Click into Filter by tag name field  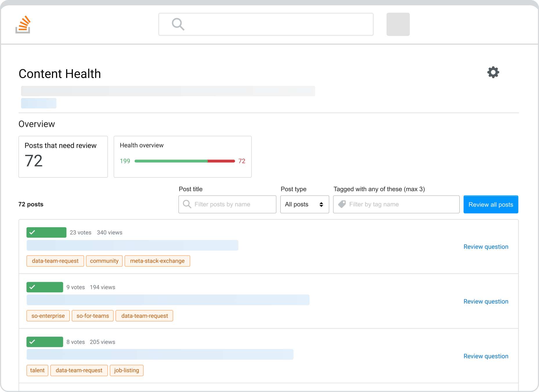pyautogui.click(x=396, y=204)
